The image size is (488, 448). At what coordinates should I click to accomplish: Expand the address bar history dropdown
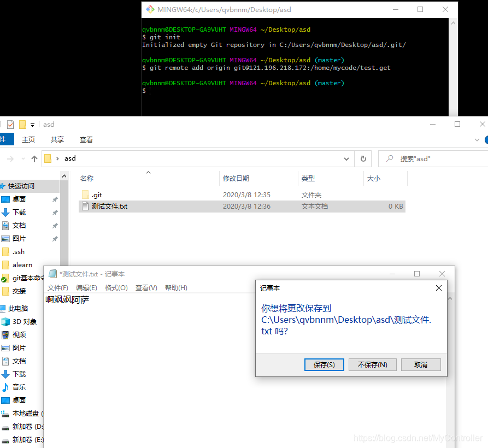[x=346, y=159]
